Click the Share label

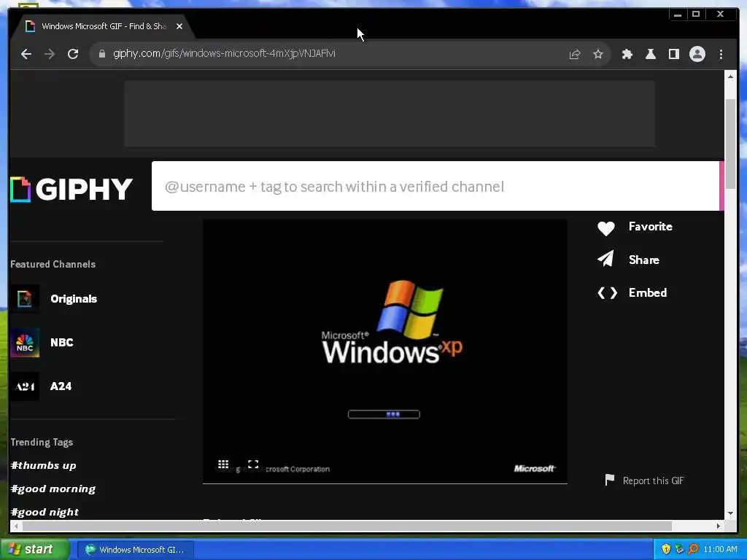click(x=643, y=260)
